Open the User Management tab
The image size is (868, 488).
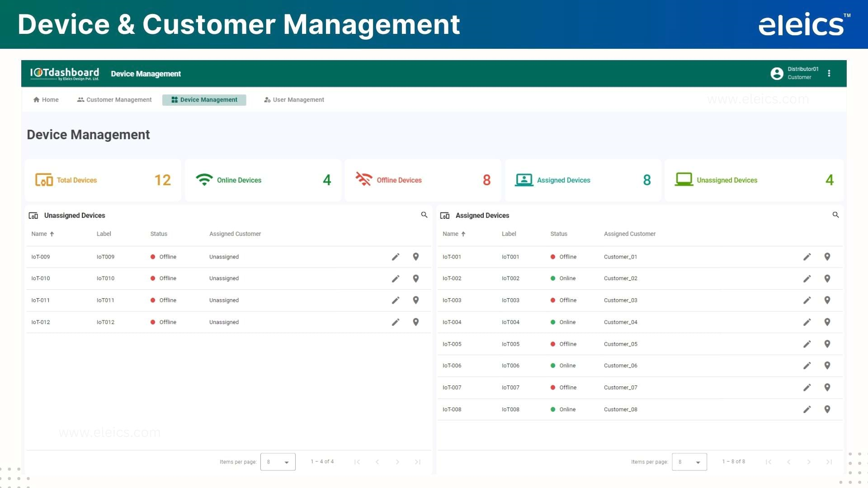pyautogui.click(x=294, y=100)
